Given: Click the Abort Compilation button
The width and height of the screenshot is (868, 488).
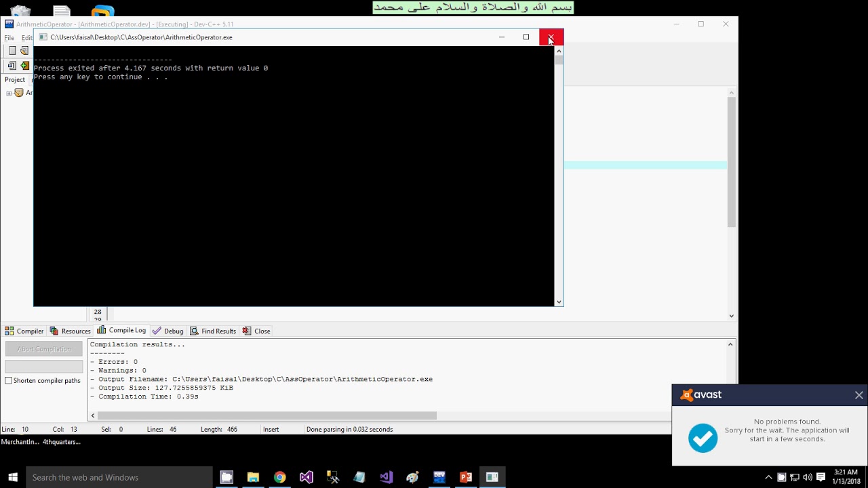Looking at the screenshot, I should [x=44, y=349].
